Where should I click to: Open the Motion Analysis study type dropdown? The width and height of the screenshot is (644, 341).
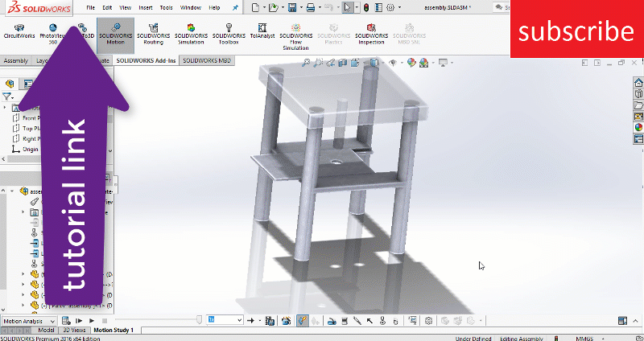(x=29, y=321)
